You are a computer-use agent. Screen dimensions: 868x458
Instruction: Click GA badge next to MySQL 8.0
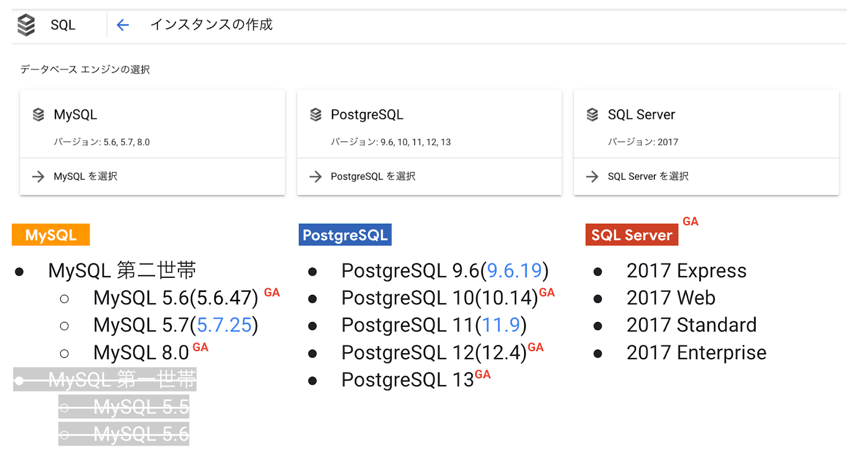201,347
